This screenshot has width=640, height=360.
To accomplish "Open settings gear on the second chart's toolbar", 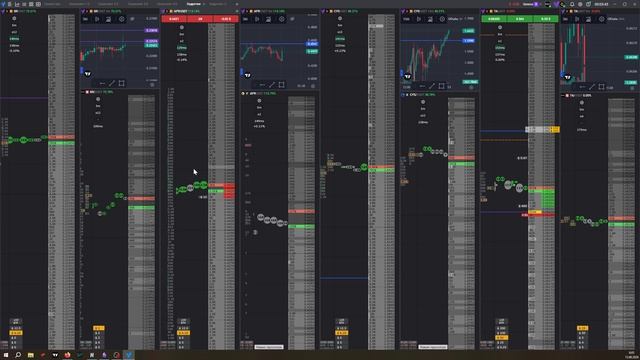I will 122,19.
